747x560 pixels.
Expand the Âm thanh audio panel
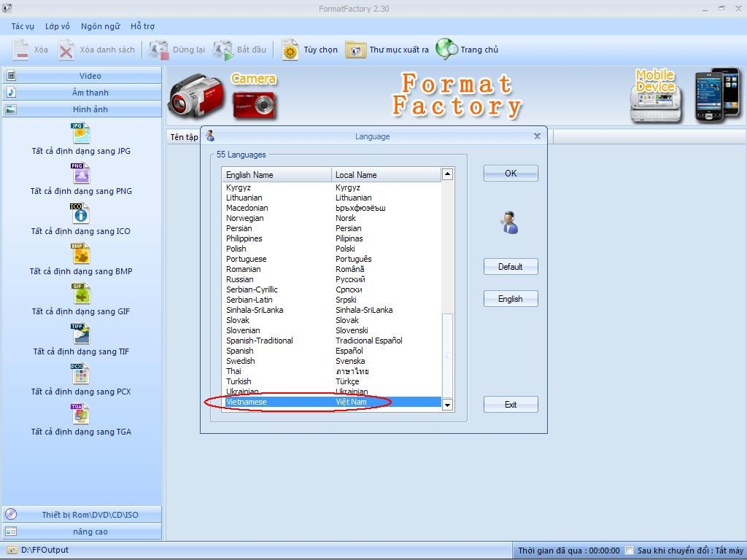coord(82,93)
